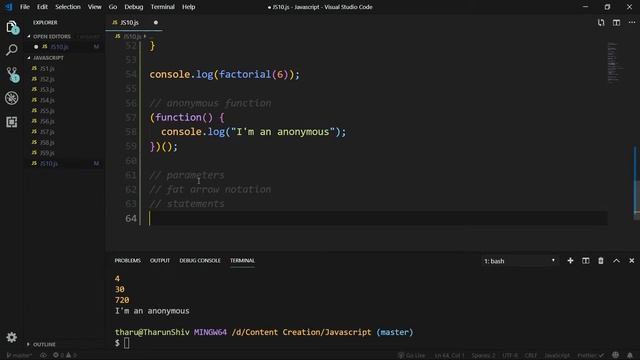Switch to the Debug Console tab
640x360 pixels.
(x=200, y=260)
